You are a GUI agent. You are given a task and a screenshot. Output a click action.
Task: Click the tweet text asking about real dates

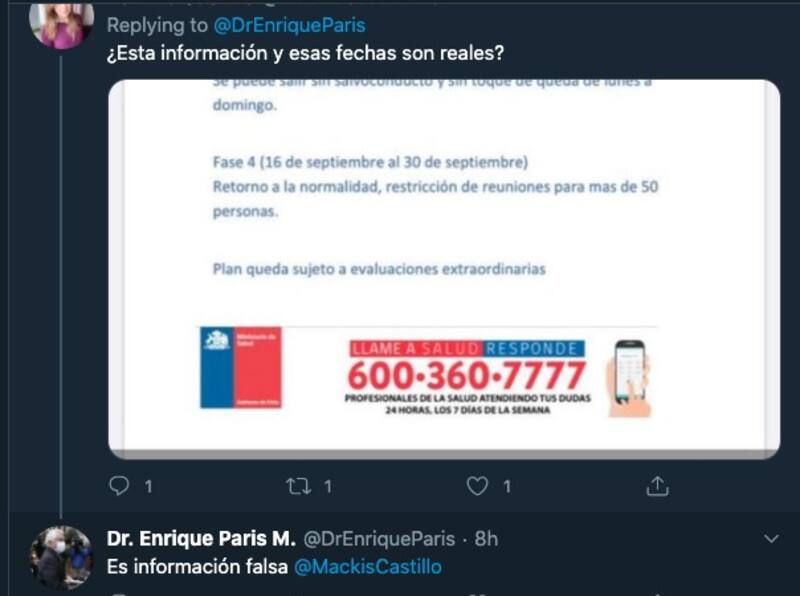pos(305,53)
